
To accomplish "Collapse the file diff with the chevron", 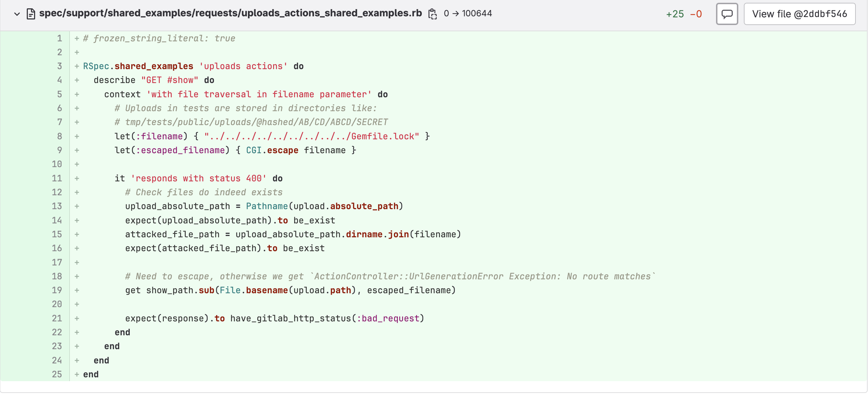I will tap(17, 14).
